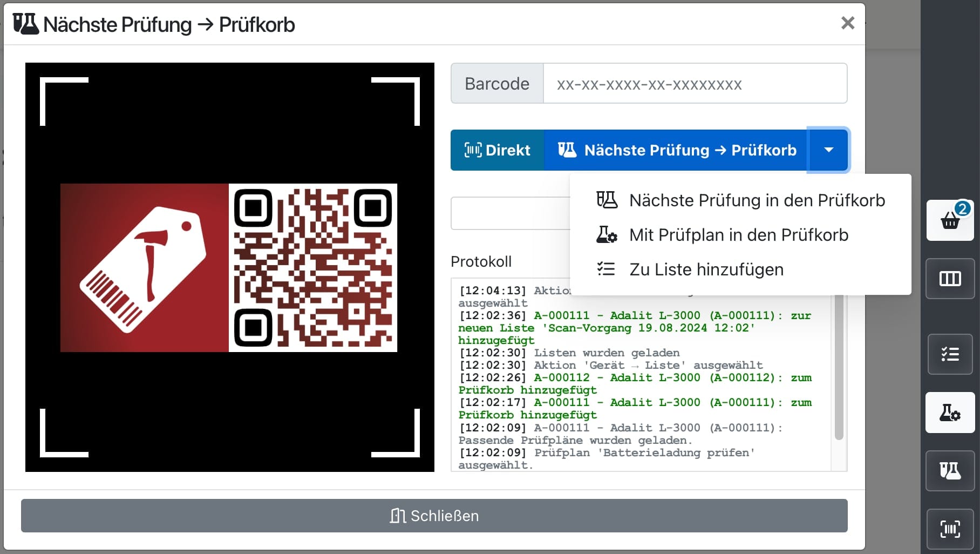Viewport: 980px width, 554px height.
Task: Select 'Zu Liste hinzufügen' menu entry
Action: pyautogui.click(x=706, y=269)
